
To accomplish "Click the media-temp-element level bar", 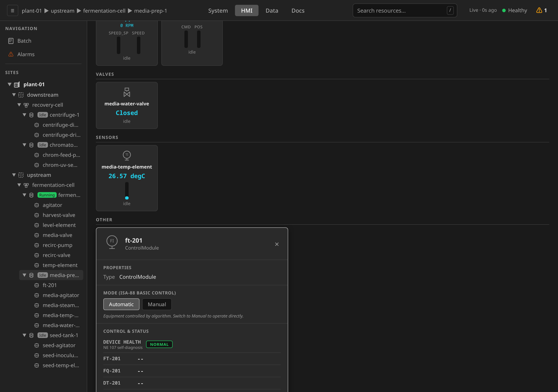I will 127,191.
